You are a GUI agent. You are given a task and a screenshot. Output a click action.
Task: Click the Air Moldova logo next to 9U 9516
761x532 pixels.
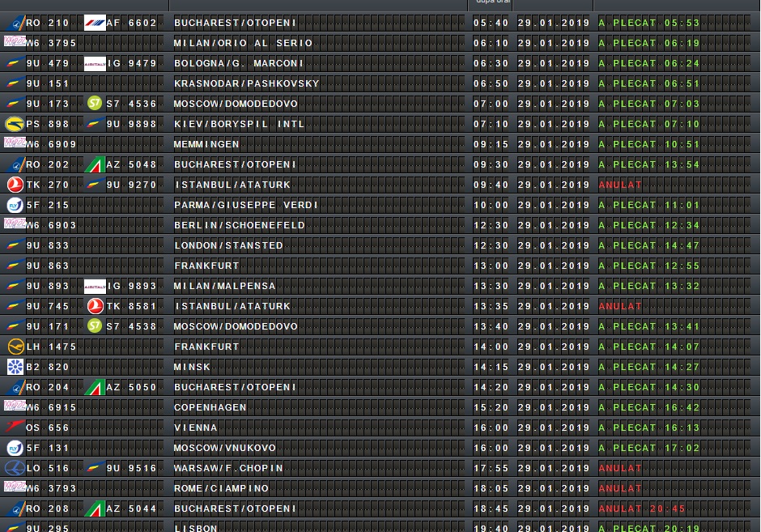tap(95, 468)
